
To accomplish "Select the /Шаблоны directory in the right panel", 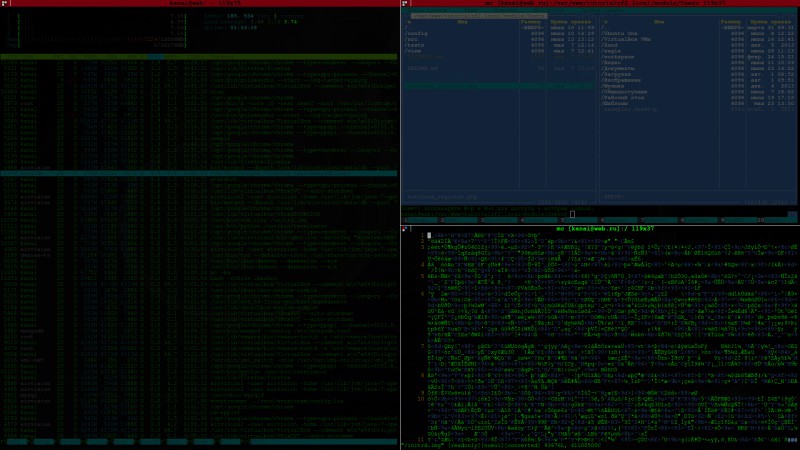I will point(615,104).
